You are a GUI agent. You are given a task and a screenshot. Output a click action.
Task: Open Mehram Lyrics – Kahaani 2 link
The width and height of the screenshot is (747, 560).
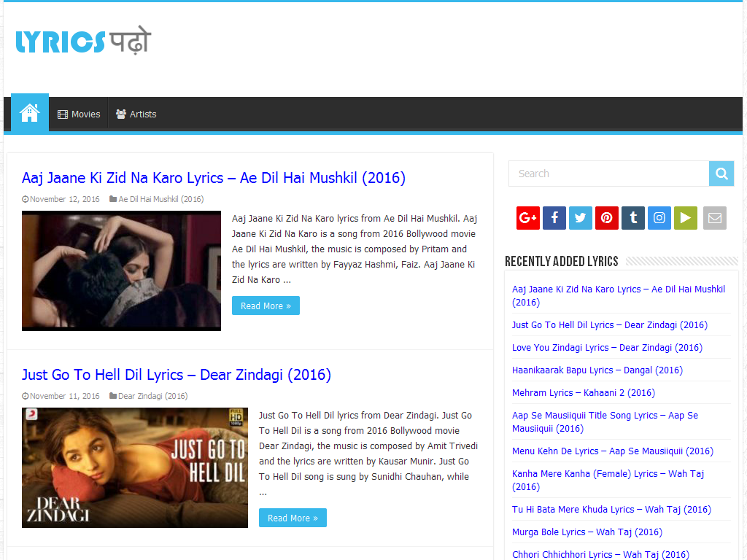[584, 393]
